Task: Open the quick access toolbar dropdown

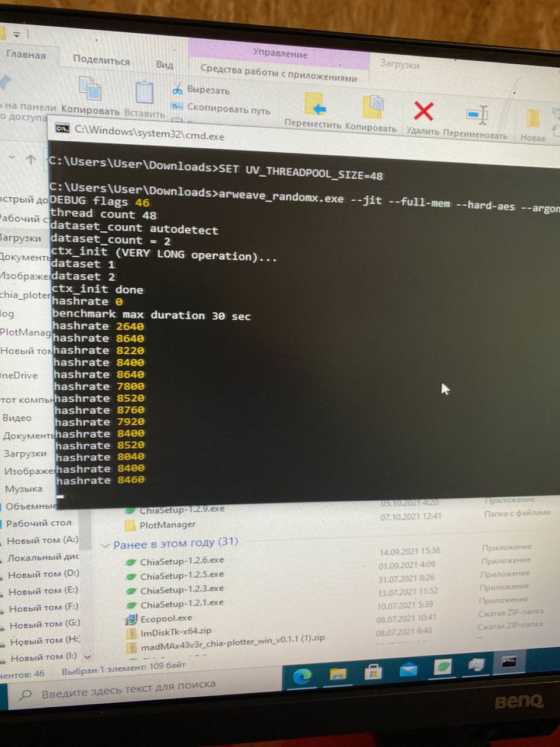Action: point(16,35)
